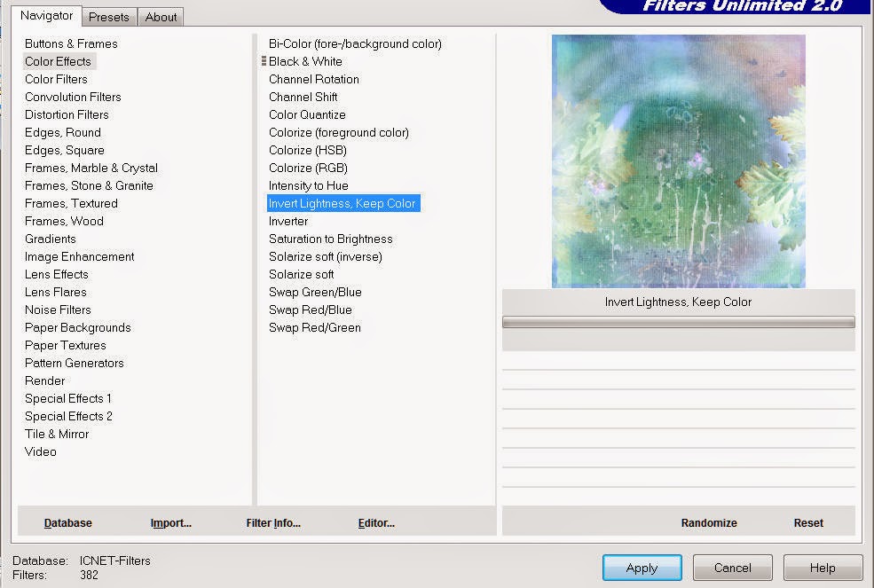
Task: Click the Apply button
Action: click(642, 568)
